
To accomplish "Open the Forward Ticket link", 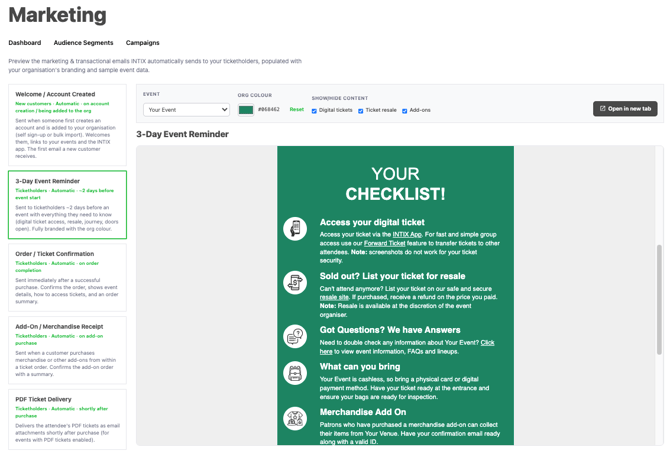I will click(385, 243).
